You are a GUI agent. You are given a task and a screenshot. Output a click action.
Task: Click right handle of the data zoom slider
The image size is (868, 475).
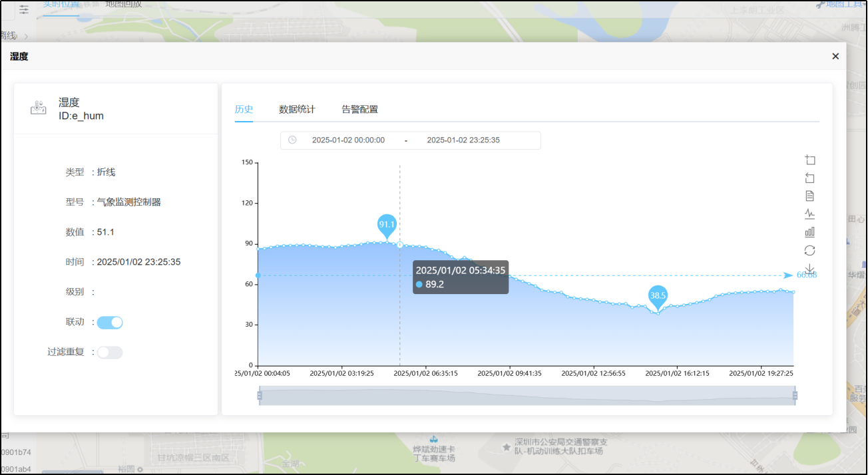pos(795,396)
